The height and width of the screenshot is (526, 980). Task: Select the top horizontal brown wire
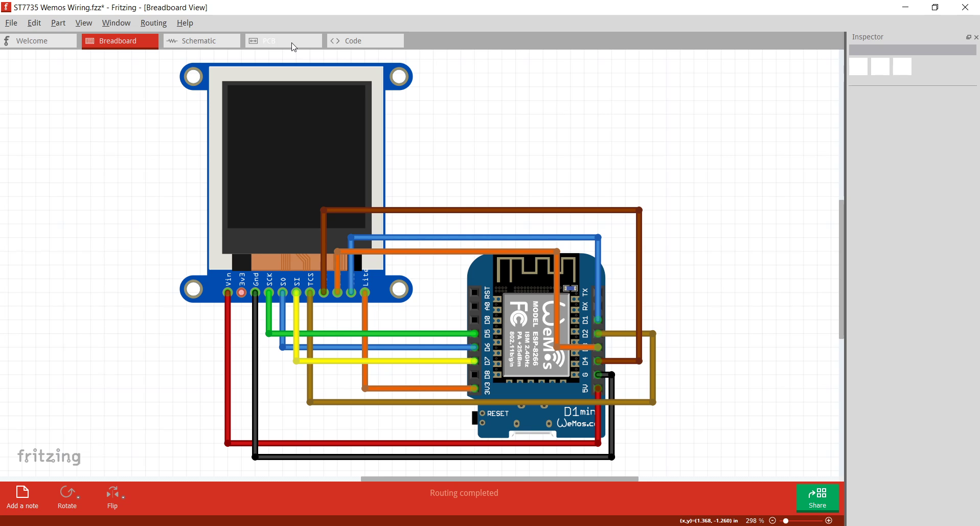click(481, 210)
